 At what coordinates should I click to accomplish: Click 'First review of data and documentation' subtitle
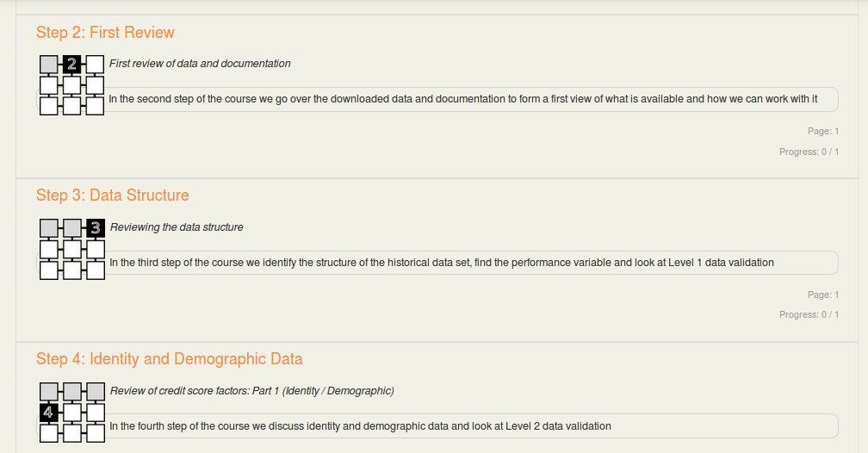tap(200, 64)
